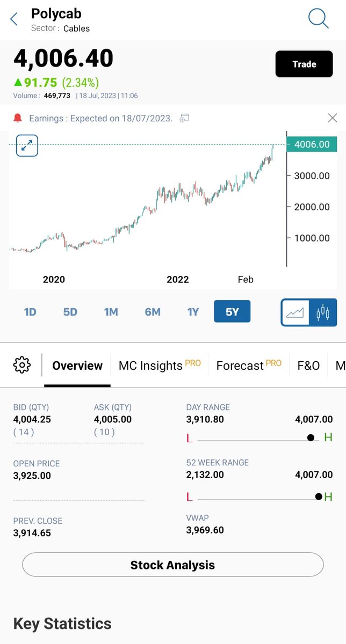Select the 1D time range
This screenshot has height=644, width=346.
pos(30,312)
